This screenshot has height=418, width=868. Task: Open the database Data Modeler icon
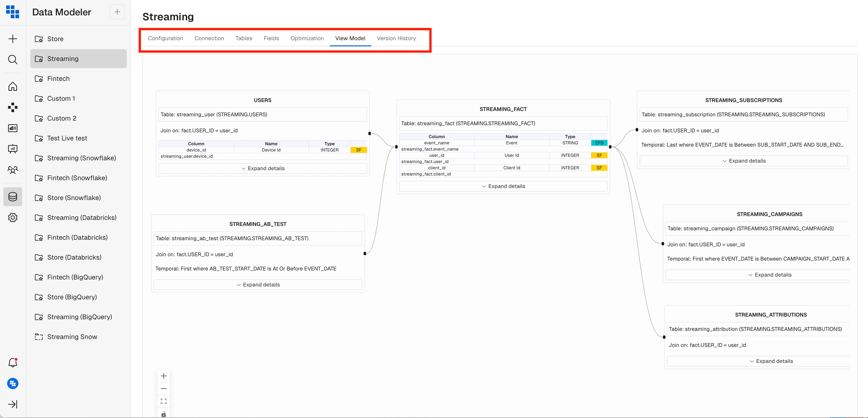coord(13,196)
